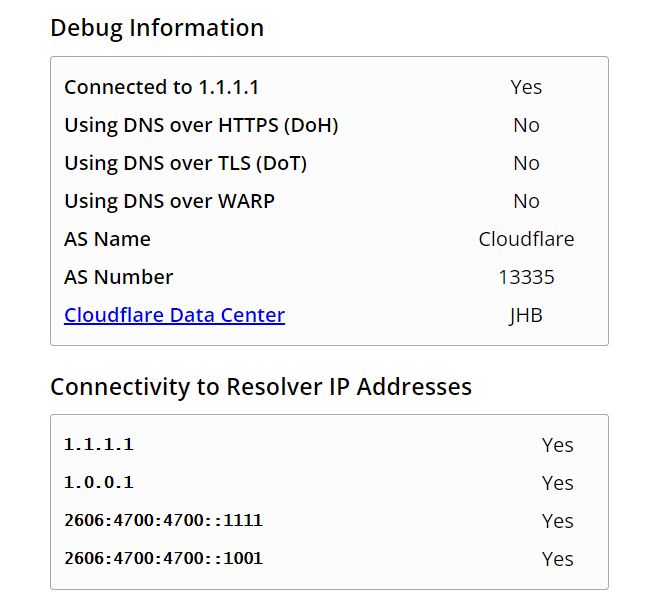
Task: Click the No value for DNS over WARP
Action: point(526,201)
